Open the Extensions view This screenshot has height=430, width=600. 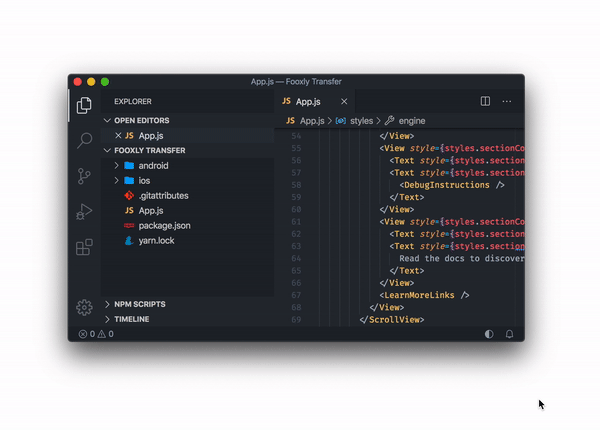pyautogui.click(x=84, y=247)
